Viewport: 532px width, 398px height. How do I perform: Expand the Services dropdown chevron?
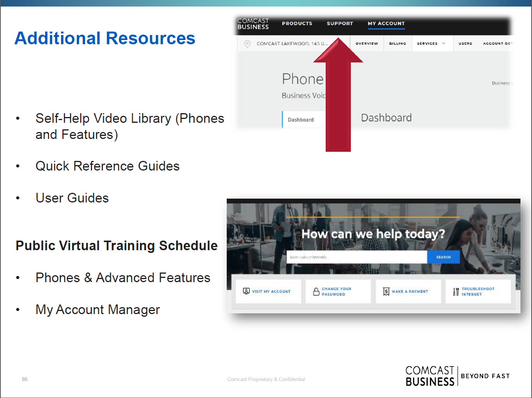(x=444, y=43)
